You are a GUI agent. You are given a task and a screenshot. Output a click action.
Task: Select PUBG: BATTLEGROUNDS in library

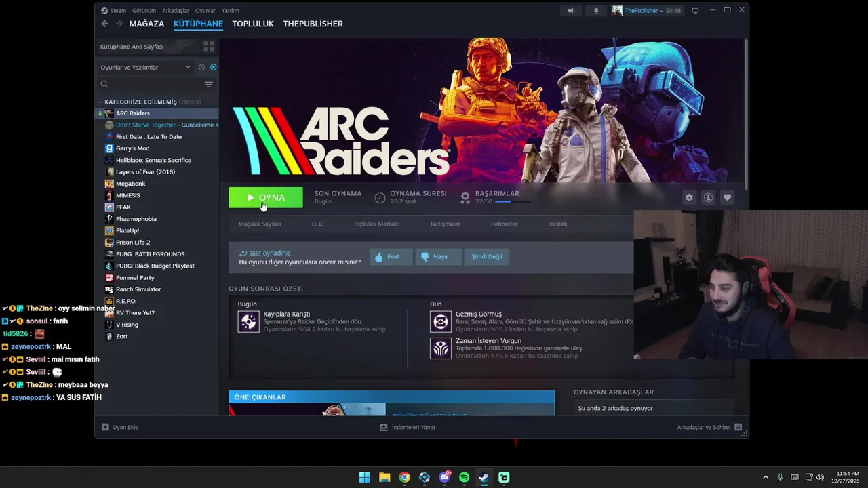point(157,254)
